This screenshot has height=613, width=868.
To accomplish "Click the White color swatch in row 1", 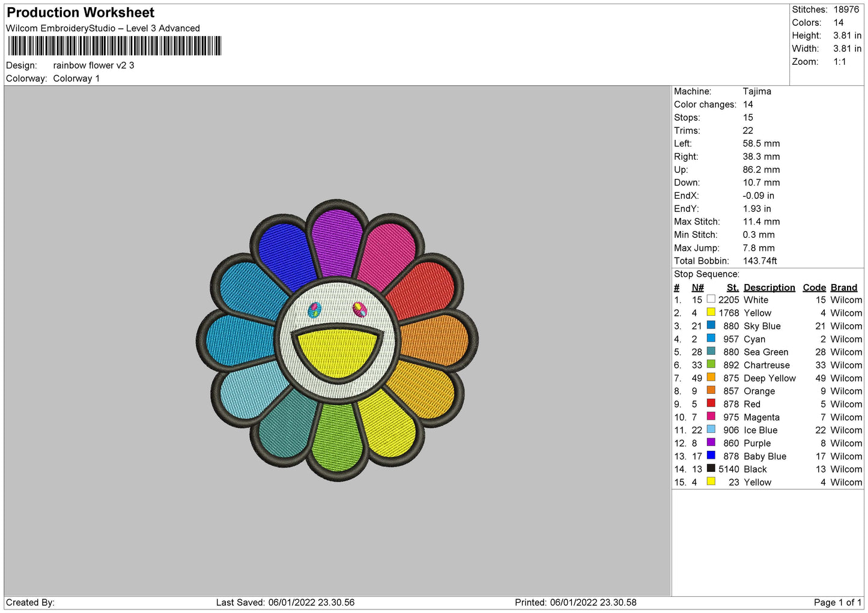I will tap(711, 299).
